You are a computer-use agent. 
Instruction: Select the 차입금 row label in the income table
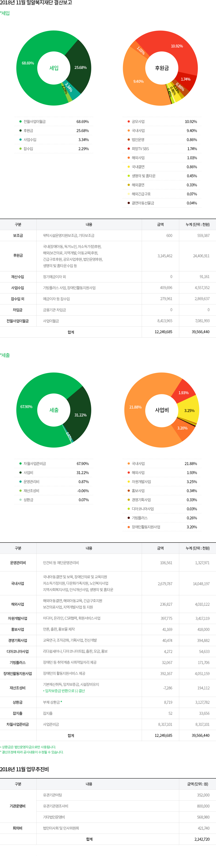18,310
